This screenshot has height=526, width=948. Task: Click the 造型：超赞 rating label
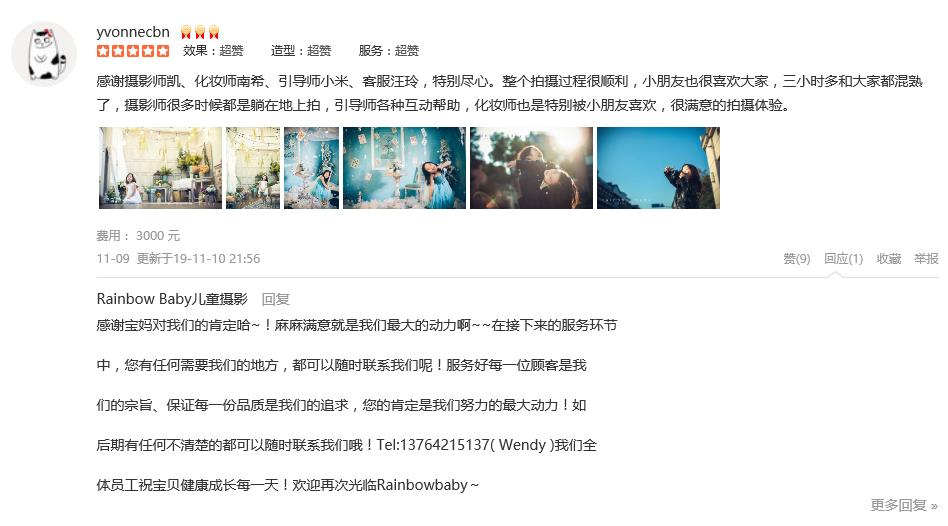(301, 51)
